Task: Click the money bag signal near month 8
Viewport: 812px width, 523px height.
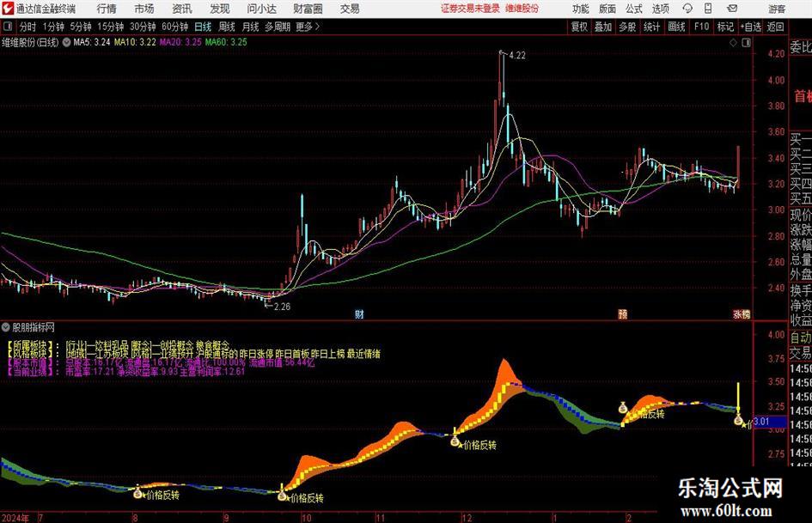Action: pyautogui.click(x=137, y=494)
